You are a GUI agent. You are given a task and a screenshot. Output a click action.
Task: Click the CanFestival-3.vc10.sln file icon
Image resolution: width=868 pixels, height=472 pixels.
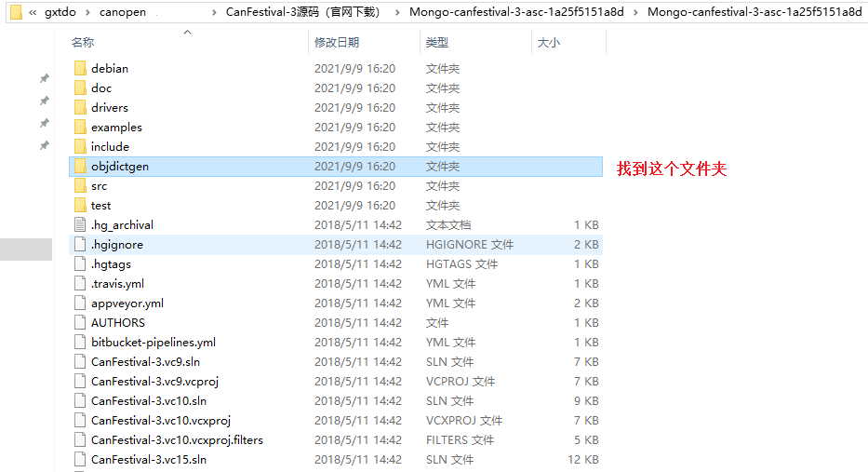click(80, 400)
